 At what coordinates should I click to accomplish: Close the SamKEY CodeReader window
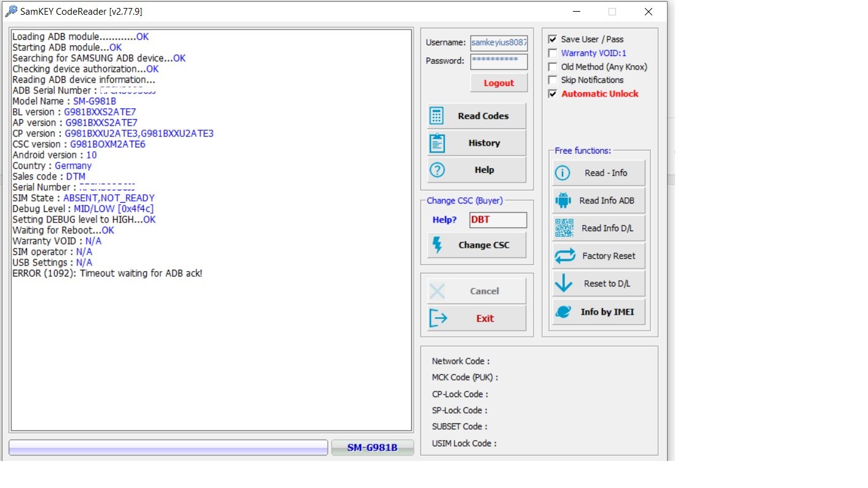(649, 12)
